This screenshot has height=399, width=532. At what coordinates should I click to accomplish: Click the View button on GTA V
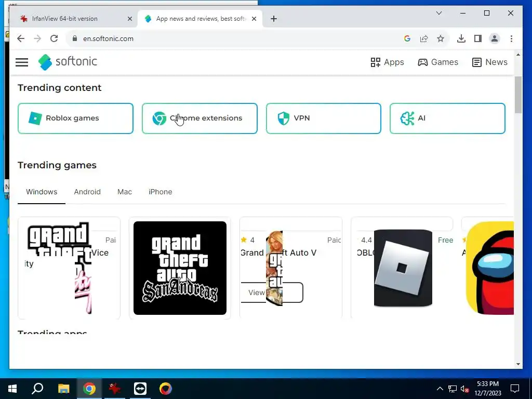pos(271,292)
